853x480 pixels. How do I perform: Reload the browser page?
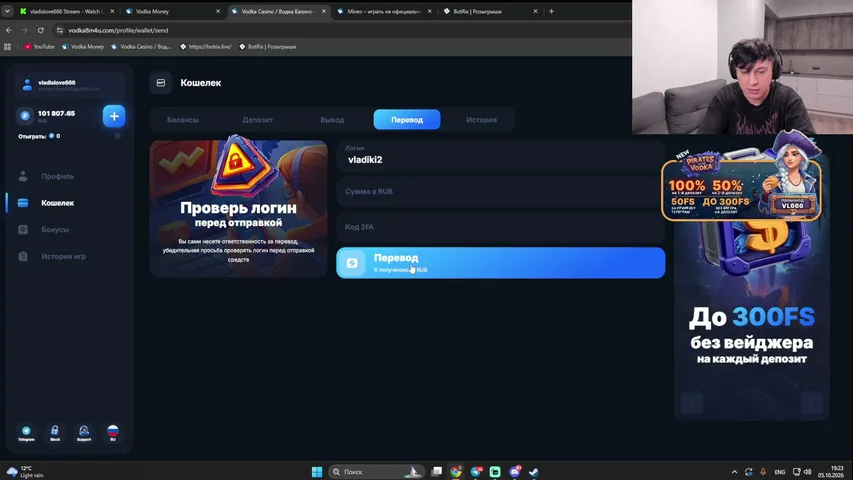pos(41,30)
